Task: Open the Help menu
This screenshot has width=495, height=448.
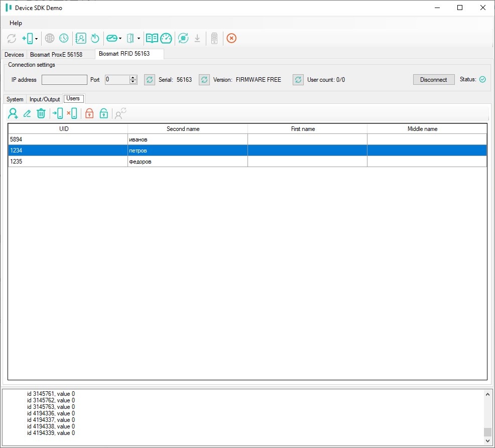Action: tap(16, 23)
